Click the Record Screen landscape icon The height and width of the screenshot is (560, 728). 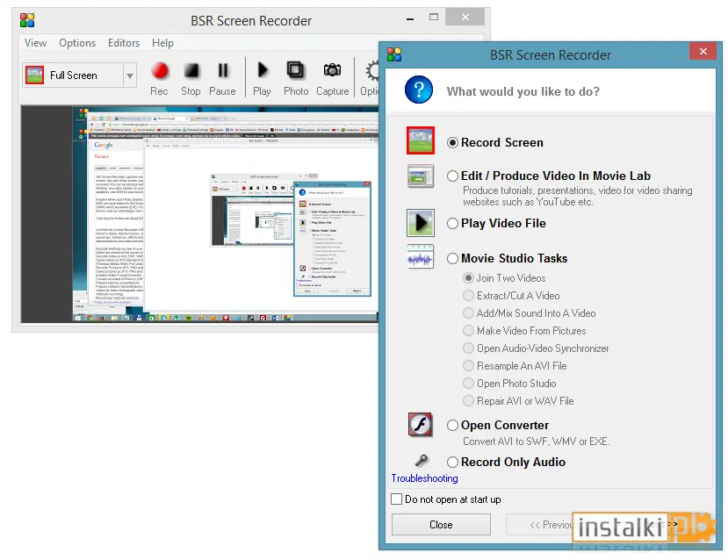[420, 140]
